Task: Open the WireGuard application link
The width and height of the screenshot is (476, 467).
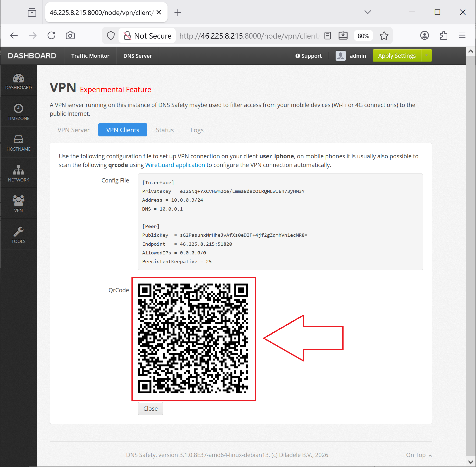Action: (x=175, y=165)
